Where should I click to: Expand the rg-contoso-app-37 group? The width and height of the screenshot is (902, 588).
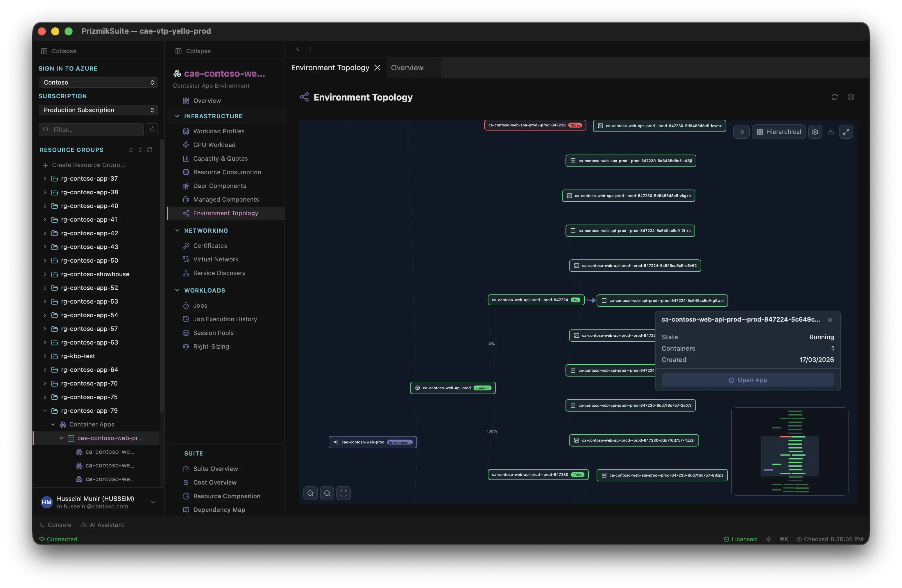[45, 178]
